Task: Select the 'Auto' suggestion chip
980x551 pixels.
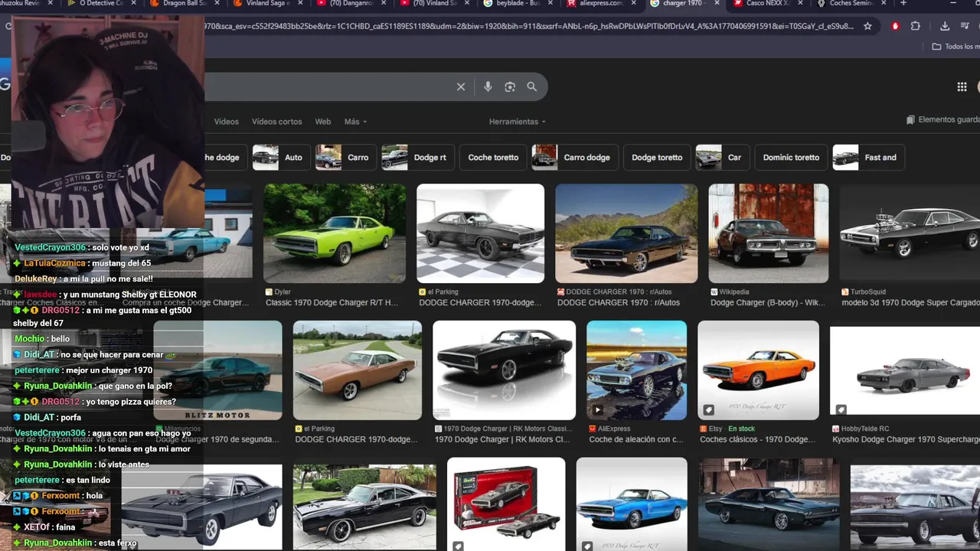Action: point(280,158)
